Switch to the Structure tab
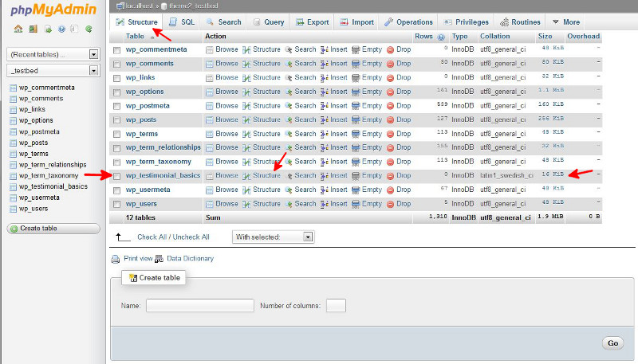The image size is (638, 364). click(x=136, y=22)
